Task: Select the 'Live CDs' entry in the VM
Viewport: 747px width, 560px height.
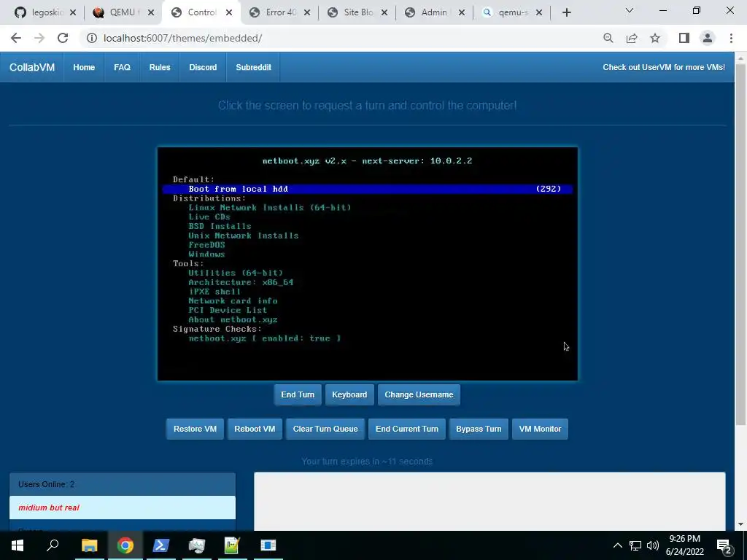Action: (x=209, y=217)
